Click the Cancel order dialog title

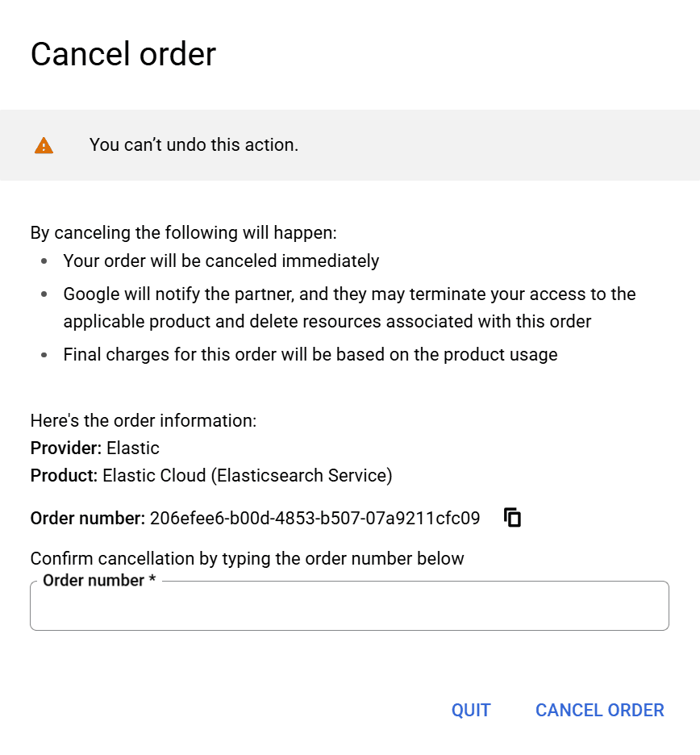click(123, 54)
